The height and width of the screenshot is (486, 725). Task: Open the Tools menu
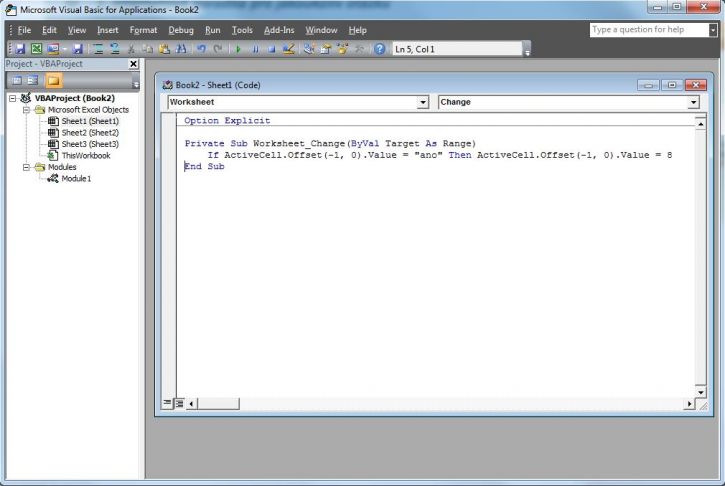pyautogui.click(x=242, y=30)
